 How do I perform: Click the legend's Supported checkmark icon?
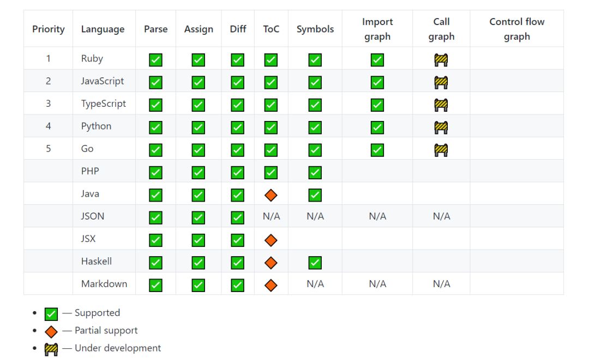(51, 314)
